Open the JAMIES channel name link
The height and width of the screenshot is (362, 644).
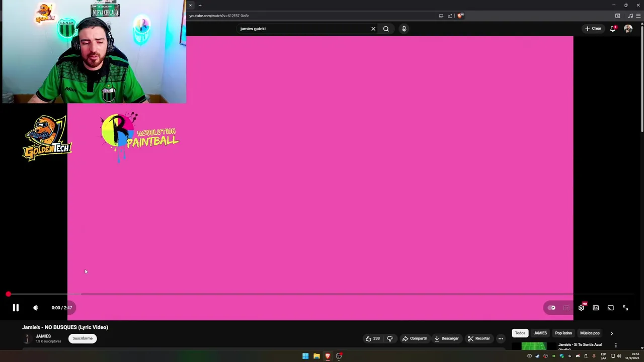click(43, 336)
